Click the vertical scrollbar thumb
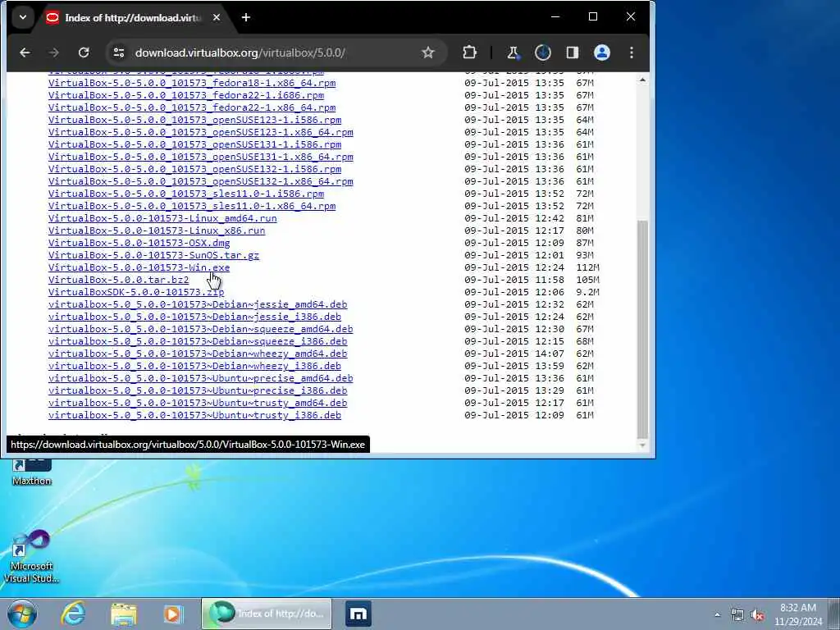The image size is (840, 630). 642,329
